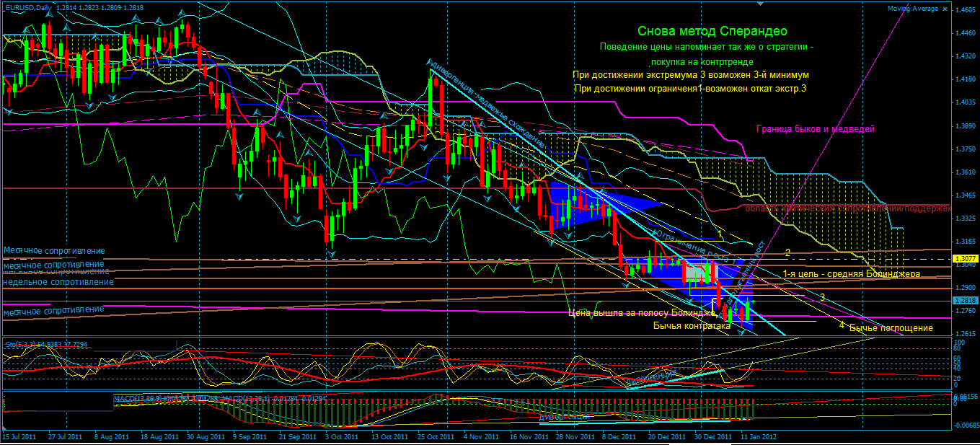Click the yellow 1.3077 price level tag
The image size is (980, 445).
point(964,258)
